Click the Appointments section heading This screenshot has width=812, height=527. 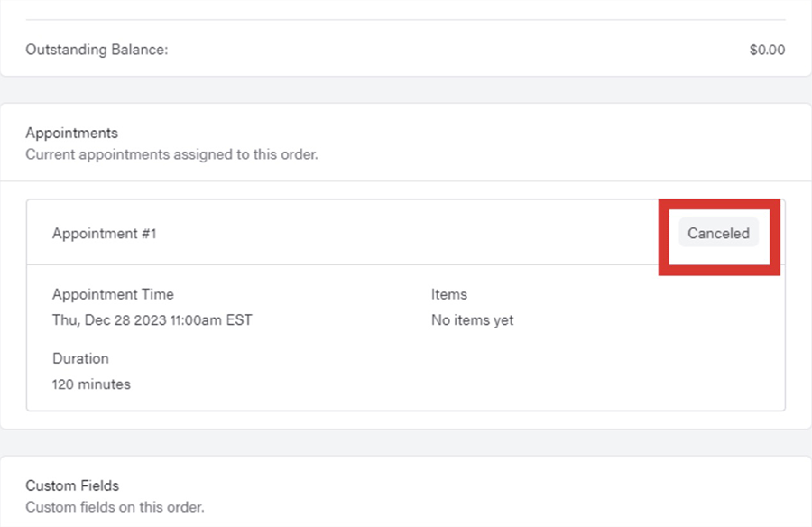coord(71,134)
